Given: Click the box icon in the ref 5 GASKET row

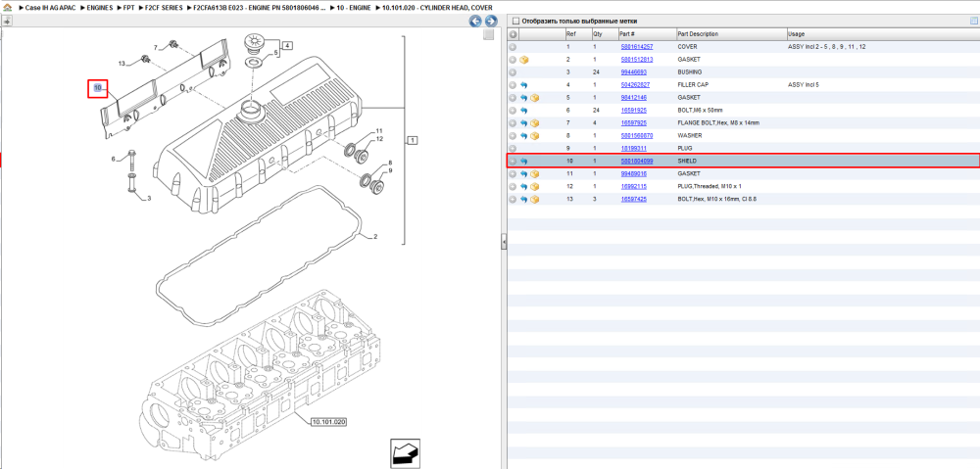Looking at the screenshot, I should pyautogui.click(x=535, y=98).
